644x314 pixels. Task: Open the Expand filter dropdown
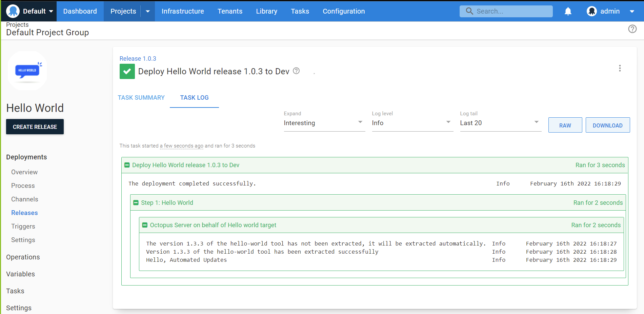(360, 122)
